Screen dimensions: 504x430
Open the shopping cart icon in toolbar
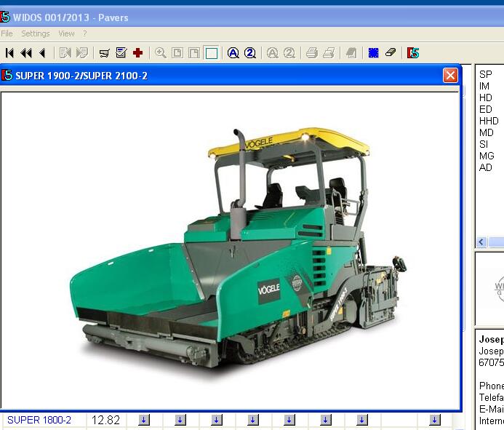(x=104, y=52)
